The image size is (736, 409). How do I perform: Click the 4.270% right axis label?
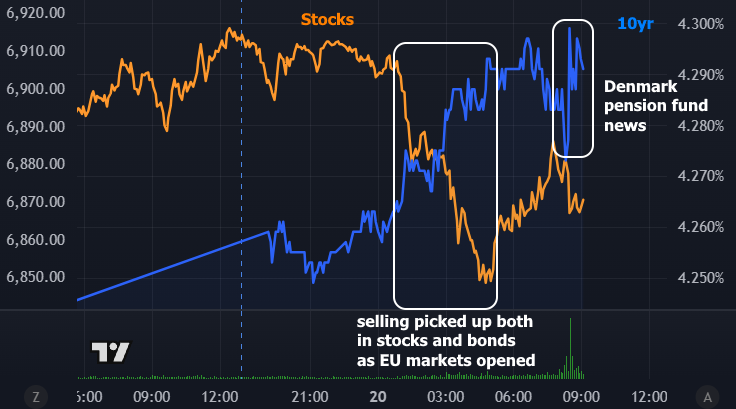[x=700, y=176]
